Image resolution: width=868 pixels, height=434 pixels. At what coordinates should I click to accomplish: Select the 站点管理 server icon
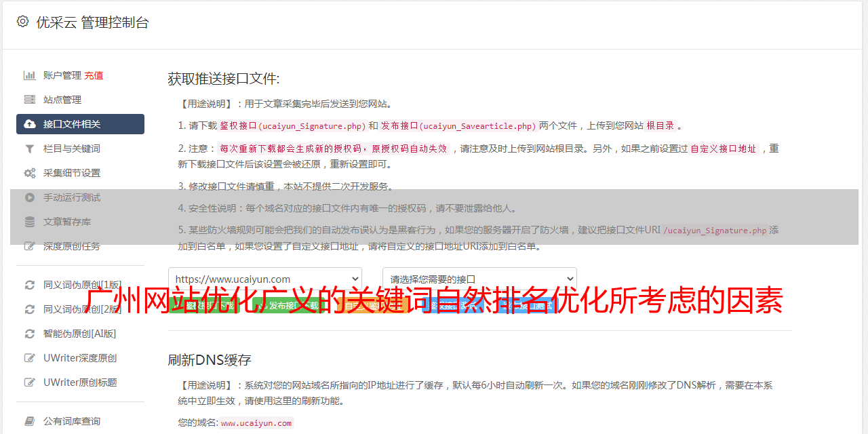pyautogui.click(x=30, y=100)
